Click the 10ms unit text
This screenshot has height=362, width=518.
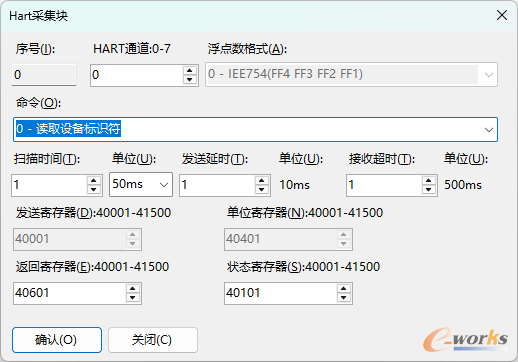pos(295,185)
